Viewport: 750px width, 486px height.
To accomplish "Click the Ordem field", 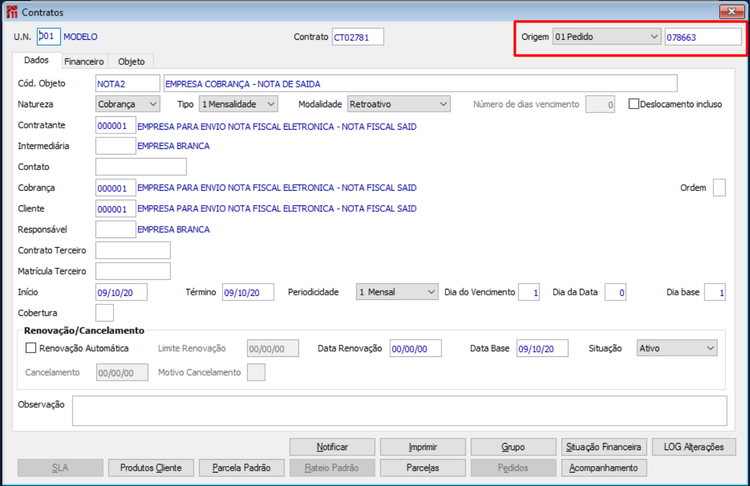I will click(x=719, y=188).
